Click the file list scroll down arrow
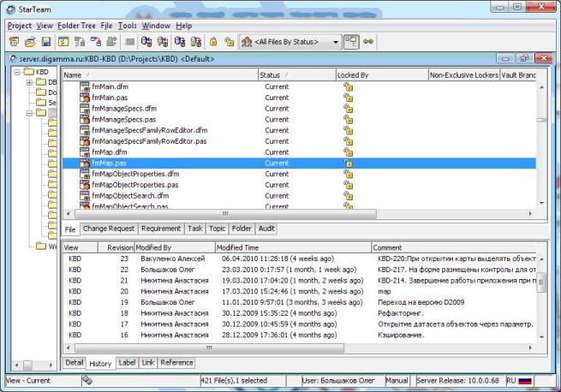The image size is (561, 392). pos(541,203)
